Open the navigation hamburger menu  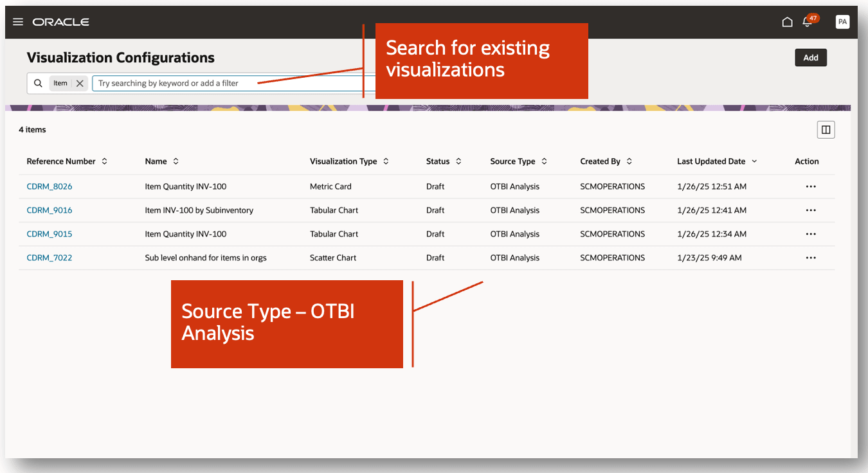tap(17, 21)
